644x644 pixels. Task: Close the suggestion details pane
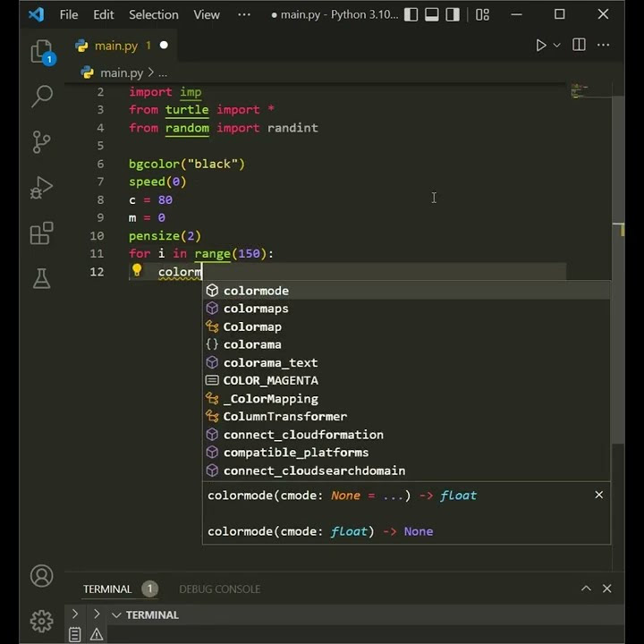[598, 495]
